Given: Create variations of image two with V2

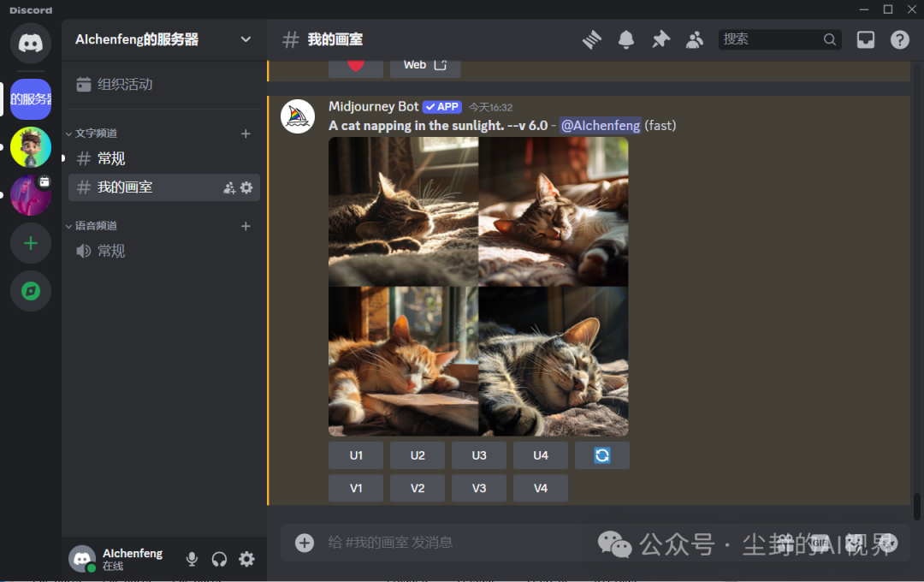Looking at the screenshot, I should tap(418, 488).
